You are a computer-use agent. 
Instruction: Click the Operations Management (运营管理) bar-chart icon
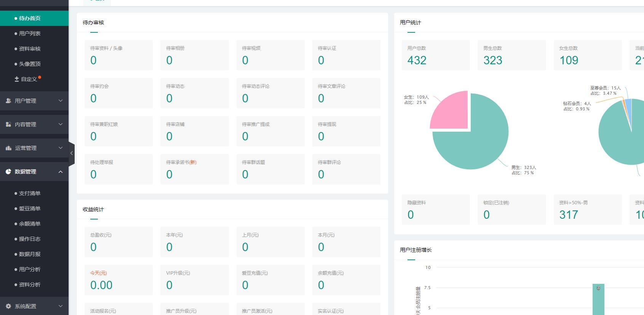8,148
